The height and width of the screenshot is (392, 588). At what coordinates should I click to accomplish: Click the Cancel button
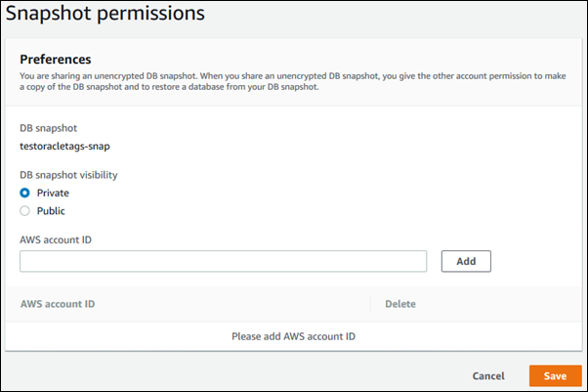click(488, 375)
